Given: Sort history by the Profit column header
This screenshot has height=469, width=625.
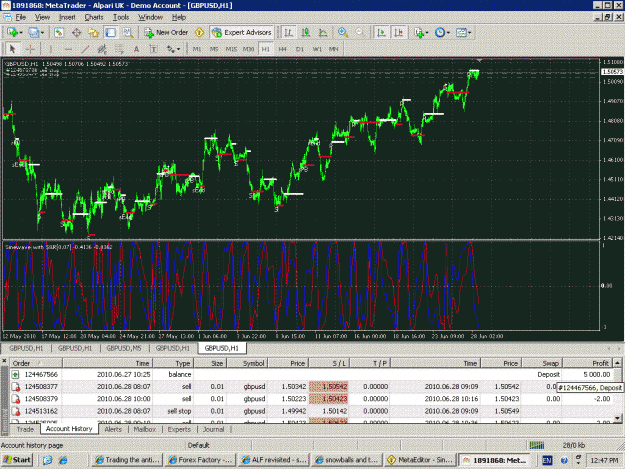Looking at the screenshot, I should coord(587,363).
